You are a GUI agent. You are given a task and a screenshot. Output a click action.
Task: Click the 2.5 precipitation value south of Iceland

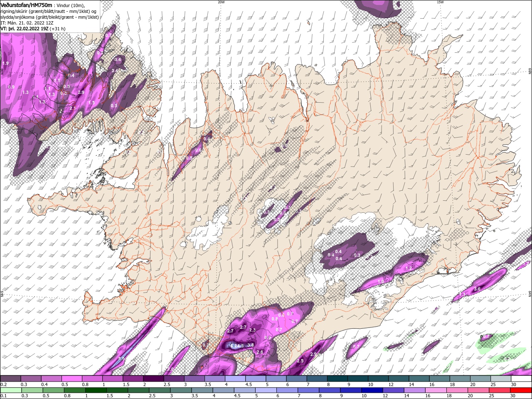tap(300, 361)
